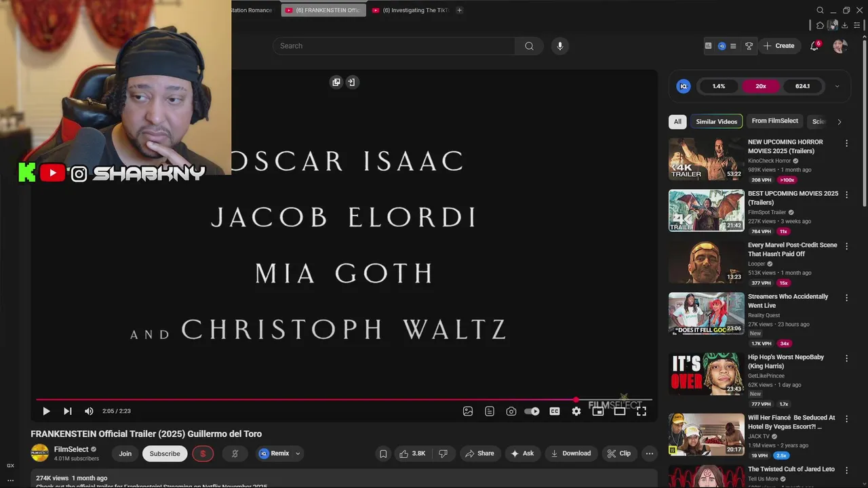The width and height of the screenshot is (868, 488).
Task: Subscribe to the FilmSelect channel
Action: tap(165, 453)
